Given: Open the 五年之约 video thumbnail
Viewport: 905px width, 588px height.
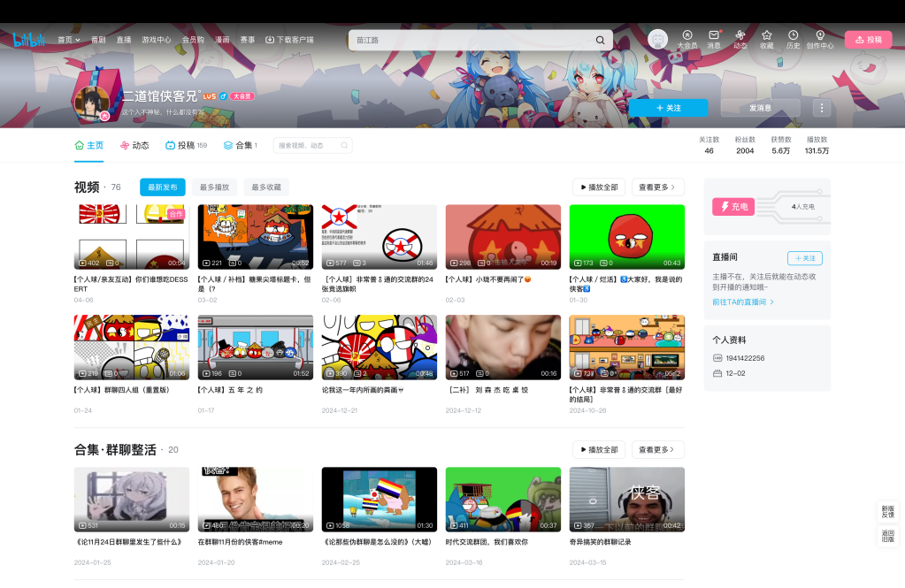Looking at the screenshot, I should (x=255, y=347).
